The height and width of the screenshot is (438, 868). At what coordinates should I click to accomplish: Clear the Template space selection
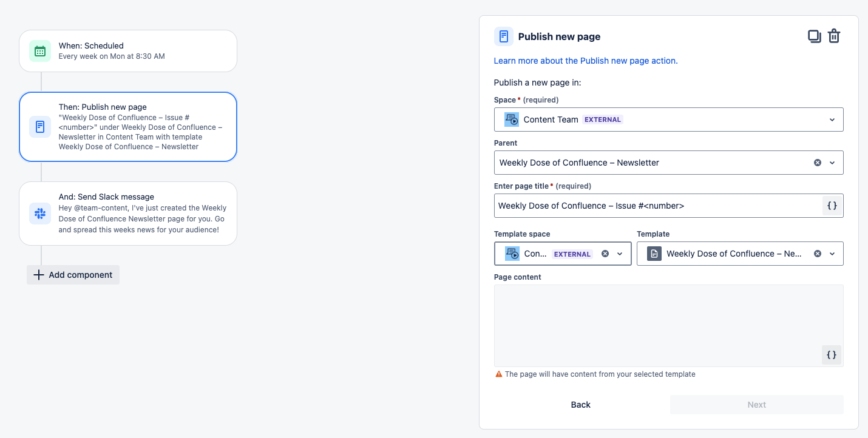605,254
